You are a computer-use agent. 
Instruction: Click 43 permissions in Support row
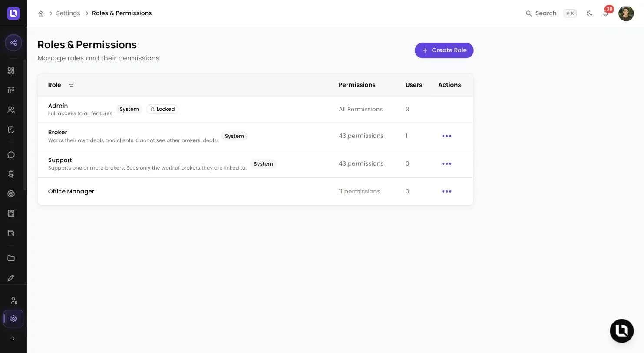click(361, 164)
